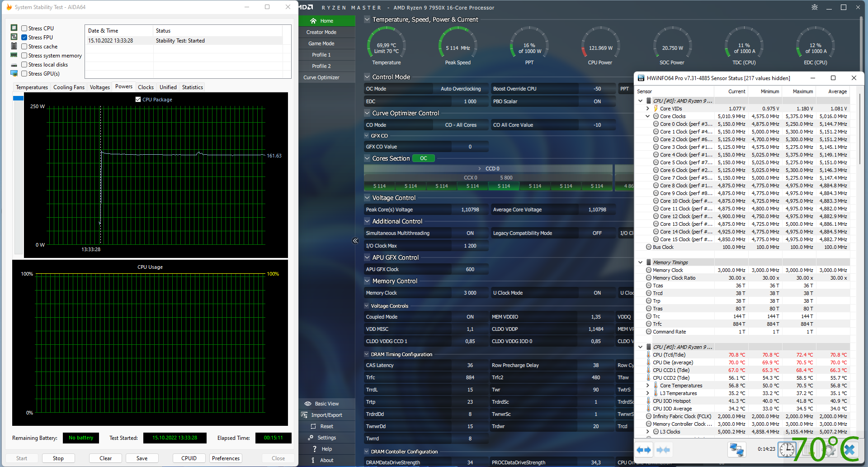Uncheck the Stress FPU checkbox

pos(24,38)
